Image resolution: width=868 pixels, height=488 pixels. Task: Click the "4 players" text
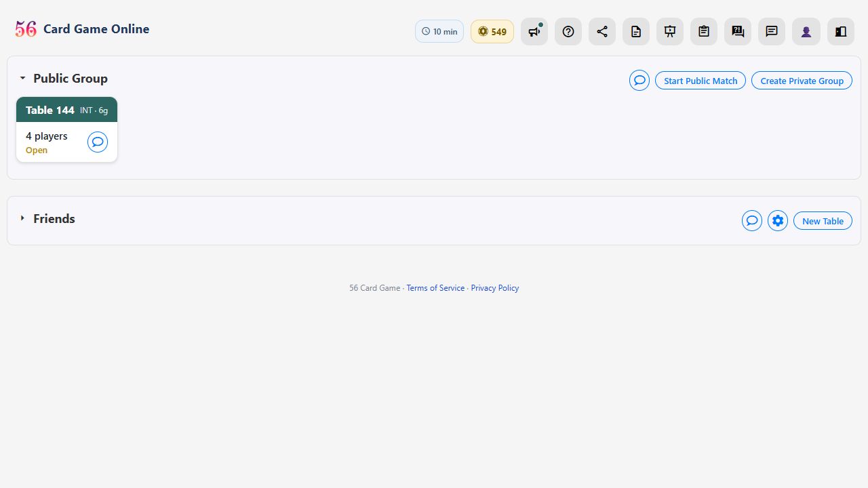click(47, 136)
